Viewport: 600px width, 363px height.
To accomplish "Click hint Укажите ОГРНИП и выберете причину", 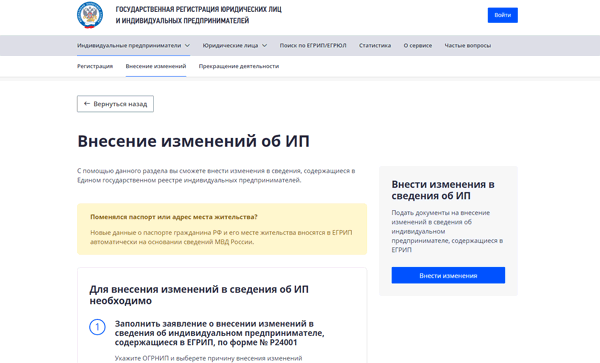I will tap(208, 358).
